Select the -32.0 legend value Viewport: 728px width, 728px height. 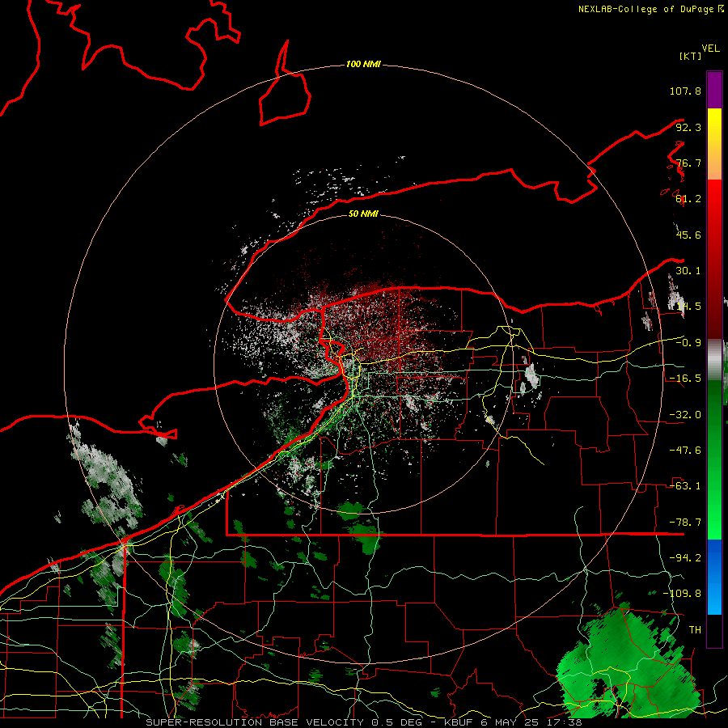(x=685, y=415)
